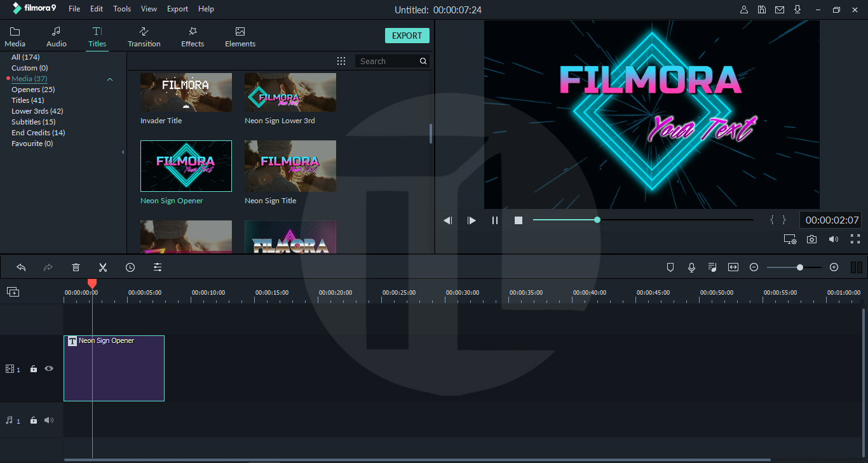
Task: Click the add track icon
Action: pyautogui.click(x=13, y=292)
